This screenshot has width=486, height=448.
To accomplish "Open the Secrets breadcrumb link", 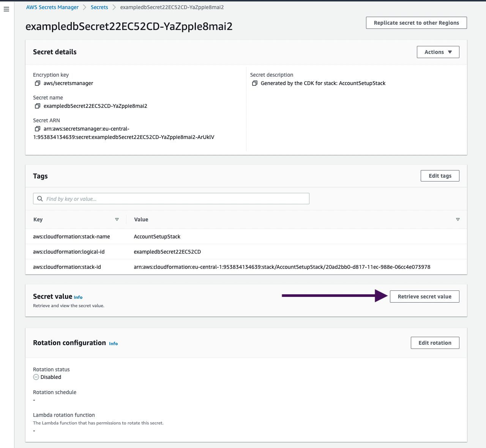I will [99, 7].
